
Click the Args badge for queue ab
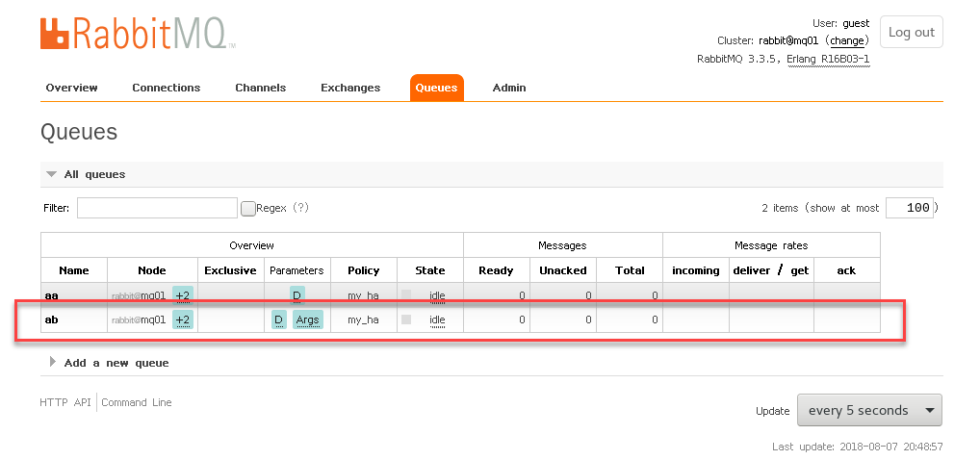coord(307,320)
